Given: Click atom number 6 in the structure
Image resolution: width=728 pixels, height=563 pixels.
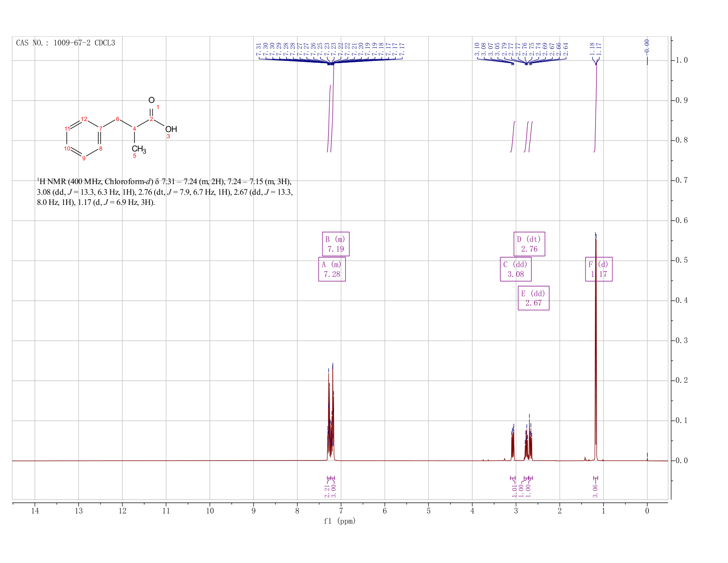Looking at the screenshot, I should (117, 119).
